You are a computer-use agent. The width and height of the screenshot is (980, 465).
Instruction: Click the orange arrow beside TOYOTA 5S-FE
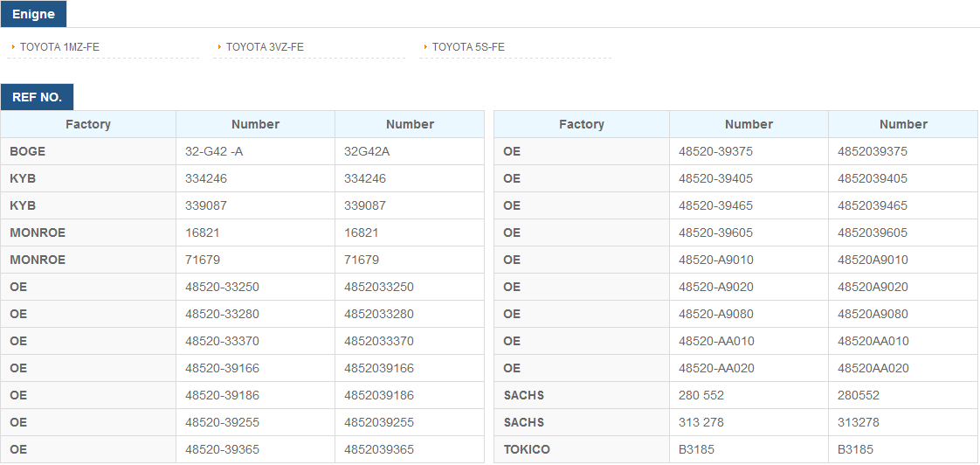[426, 47]
